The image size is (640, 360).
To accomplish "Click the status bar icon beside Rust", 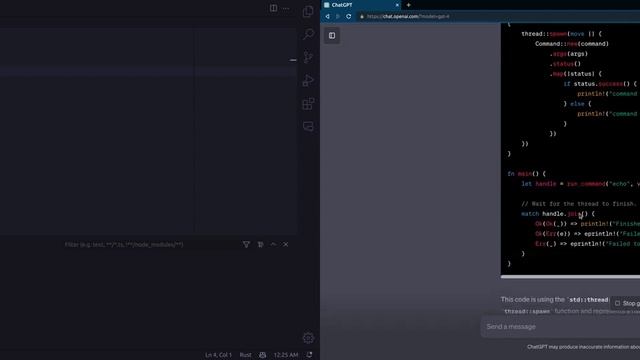I will click(262, 355).
